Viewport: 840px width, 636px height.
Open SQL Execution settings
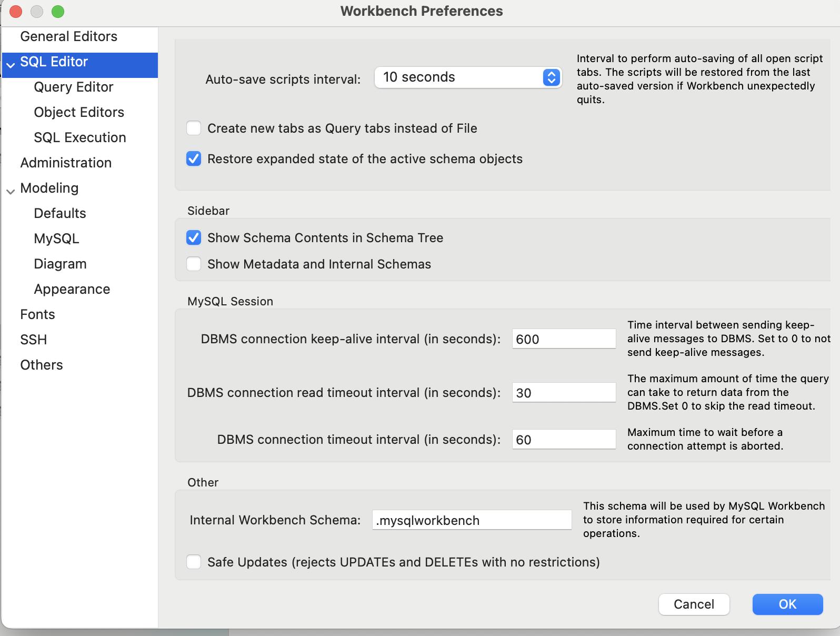pyautogui.click(x=80, y=137)
